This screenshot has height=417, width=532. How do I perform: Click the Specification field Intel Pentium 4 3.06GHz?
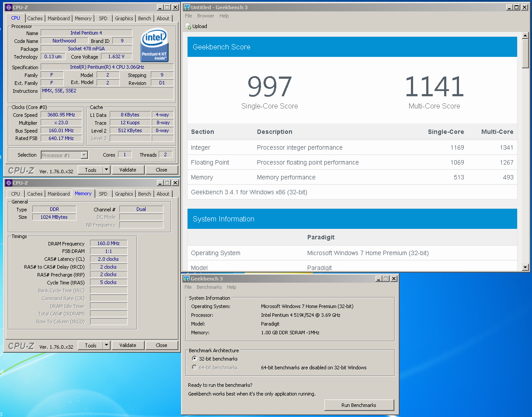107,67
